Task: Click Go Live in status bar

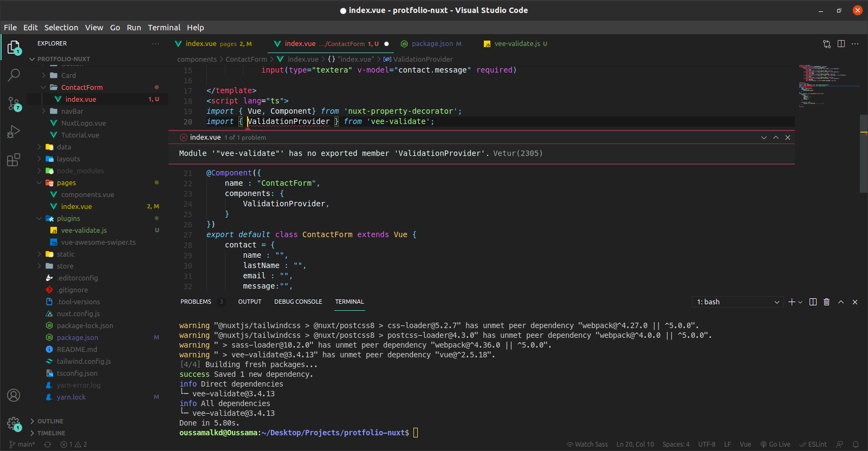Action: (x=775, y=445)
